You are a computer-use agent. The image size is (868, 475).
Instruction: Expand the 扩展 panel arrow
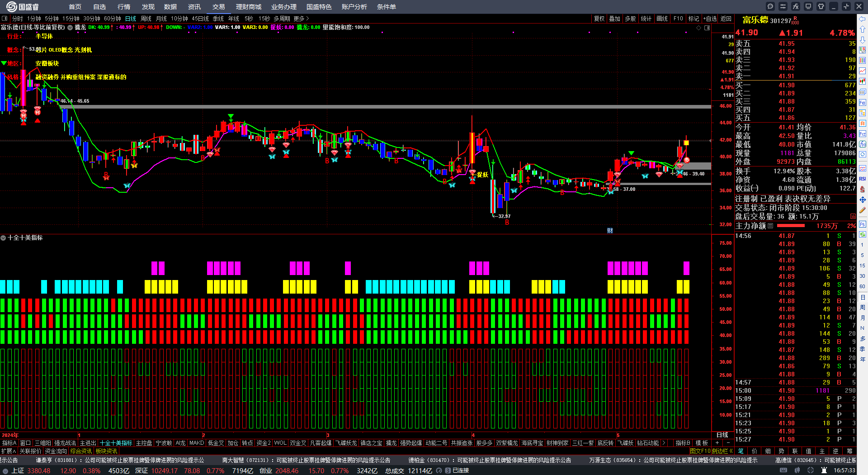tap(9, 451)
